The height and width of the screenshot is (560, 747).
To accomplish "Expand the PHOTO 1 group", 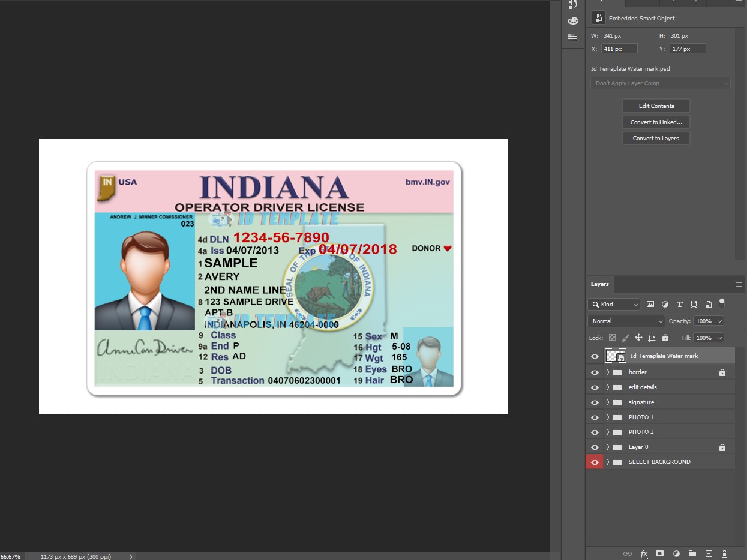I will (608, 417).
